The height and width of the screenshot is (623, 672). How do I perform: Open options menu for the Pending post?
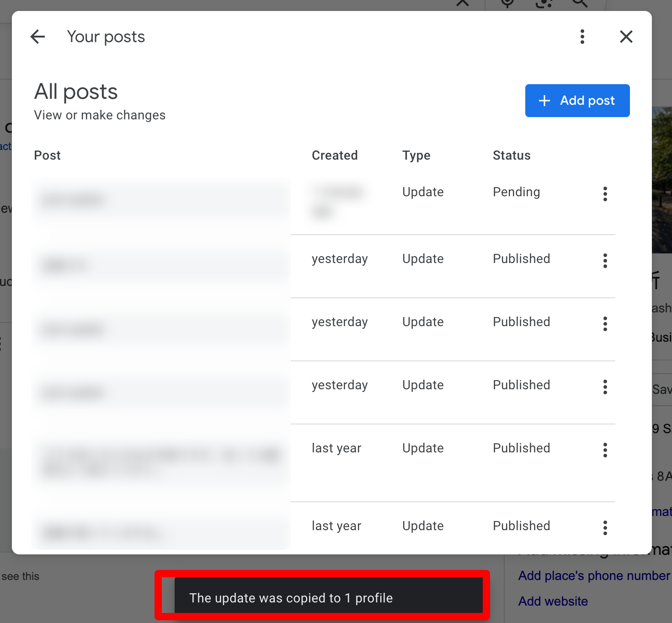point(605,194)
